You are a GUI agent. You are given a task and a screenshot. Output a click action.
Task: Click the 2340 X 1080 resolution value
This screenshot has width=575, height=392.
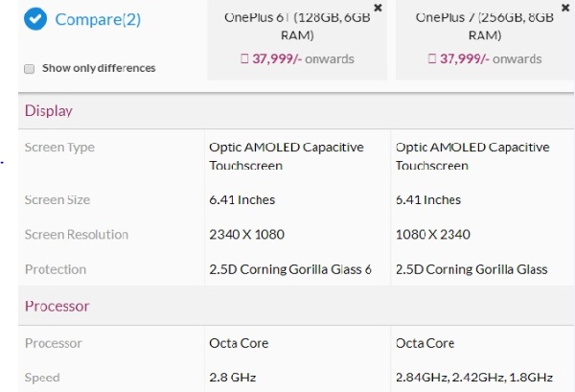tap(246, 235)
